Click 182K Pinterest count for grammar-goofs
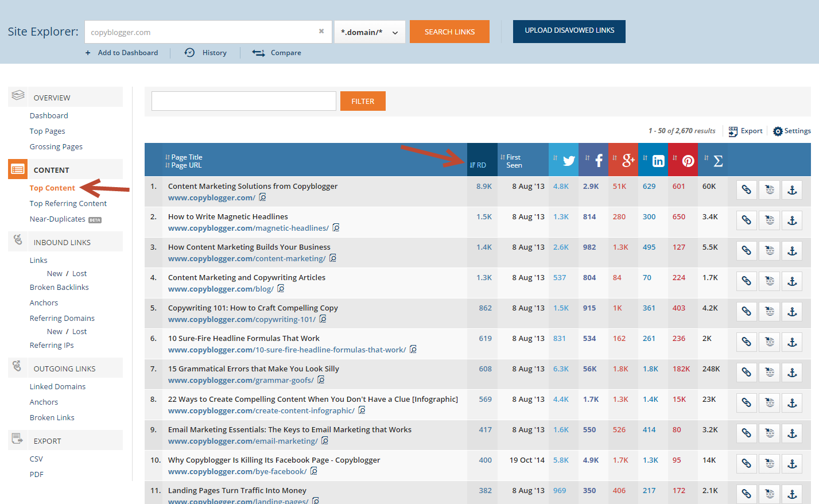 pos(681,369)
